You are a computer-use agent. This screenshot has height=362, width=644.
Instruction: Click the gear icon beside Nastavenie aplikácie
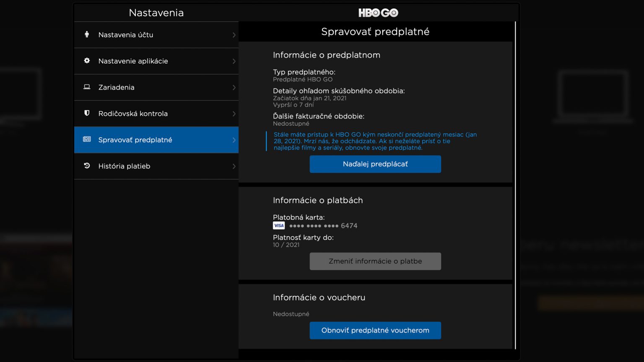pyautogui.click(x=87, y=61)
